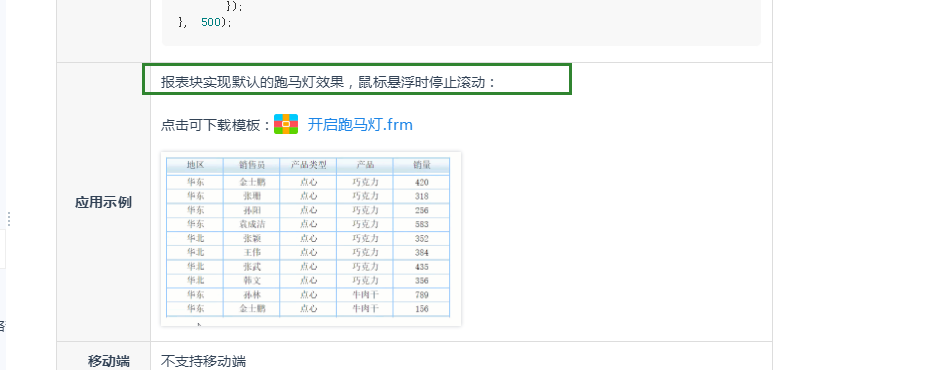Click the 销售员 column header
Image resolution: width=925 pixels, height=370 pixels.
coord(252,165)
